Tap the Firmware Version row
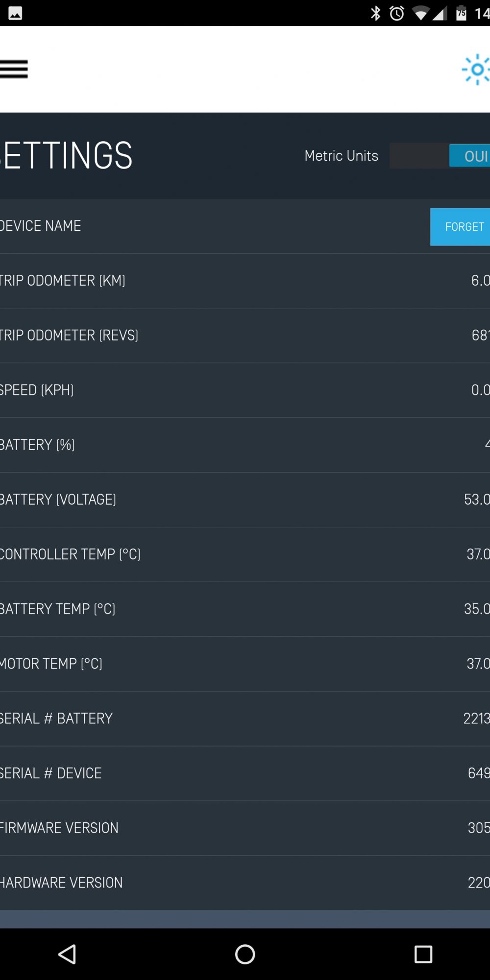 click(245, 828)
